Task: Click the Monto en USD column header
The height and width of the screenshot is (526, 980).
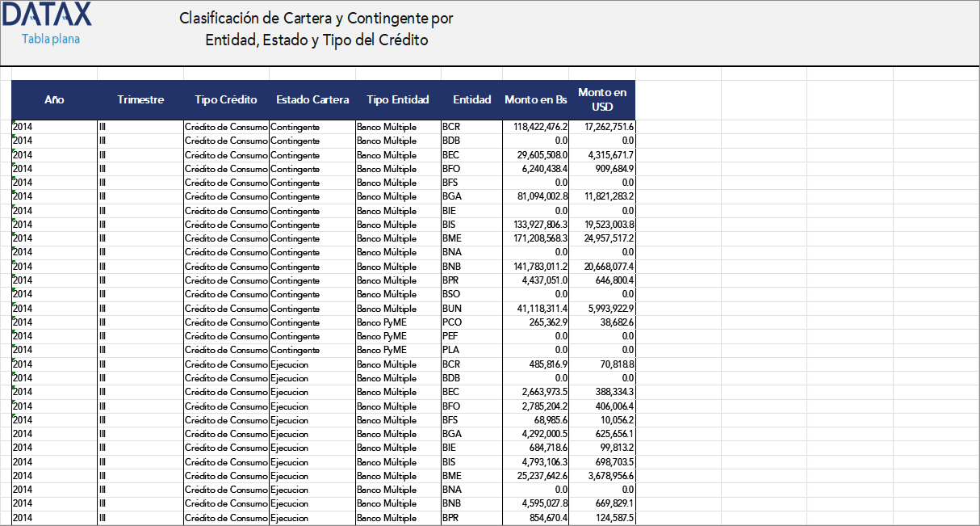Action: tap(602, 99)
